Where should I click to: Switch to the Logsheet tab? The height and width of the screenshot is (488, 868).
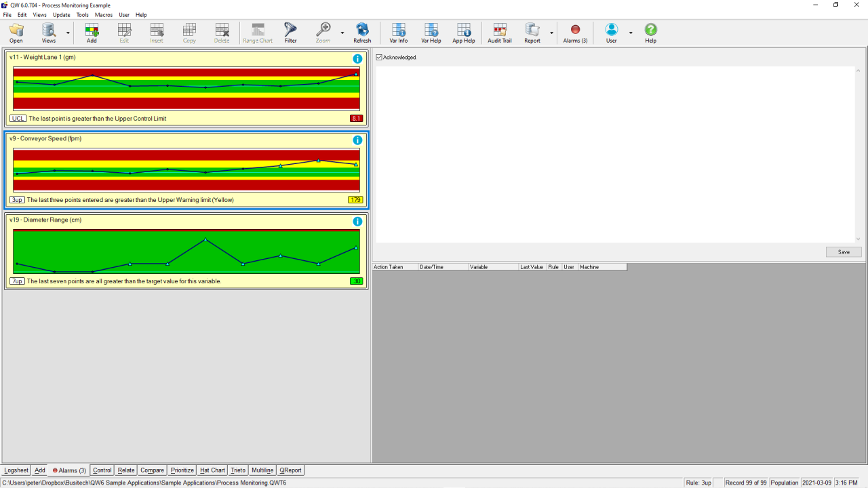(17, 470)
